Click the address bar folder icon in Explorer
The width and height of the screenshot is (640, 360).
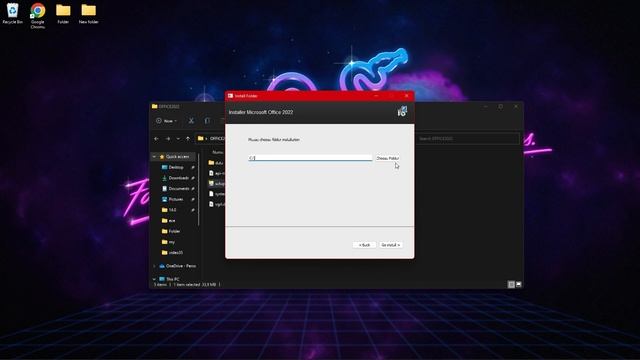[x=200, y=139]
